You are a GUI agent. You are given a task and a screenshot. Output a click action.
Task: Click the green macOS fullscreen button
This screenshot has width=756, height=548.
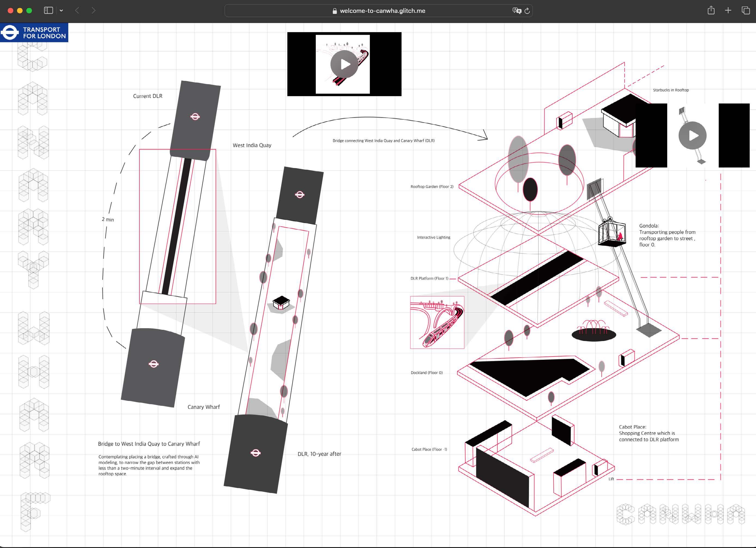(29, 10)
